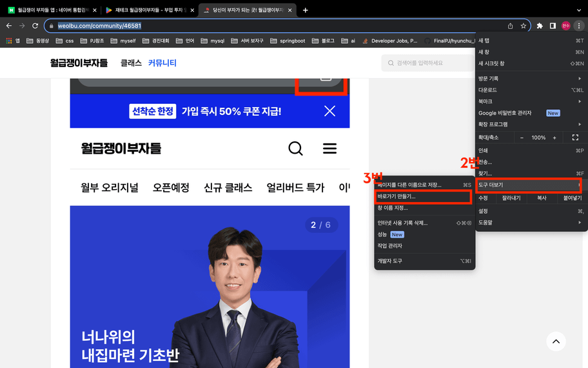Open the mysql bookmark folder

(x=213, y=41)
